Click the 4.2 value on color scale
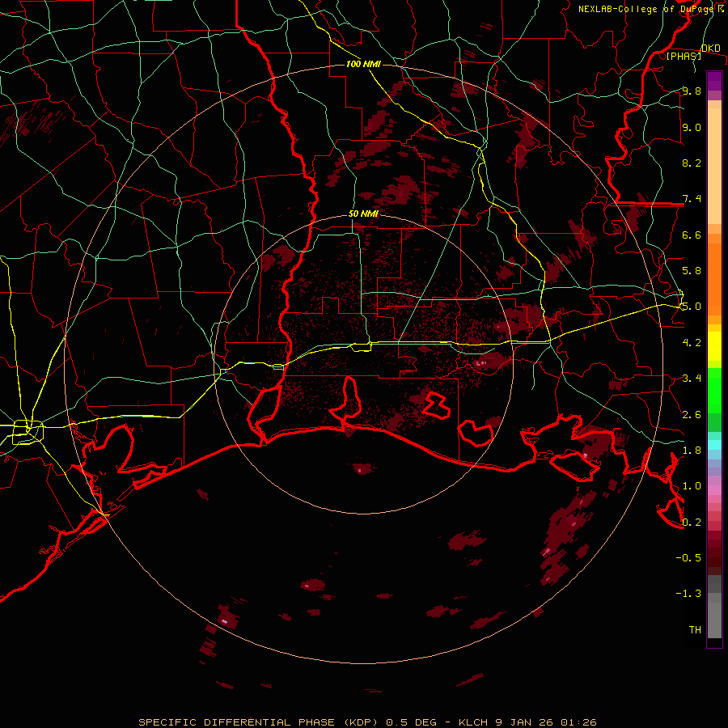Image resolution: width=728 pixels, height=728 pixels. coord(692,343)
